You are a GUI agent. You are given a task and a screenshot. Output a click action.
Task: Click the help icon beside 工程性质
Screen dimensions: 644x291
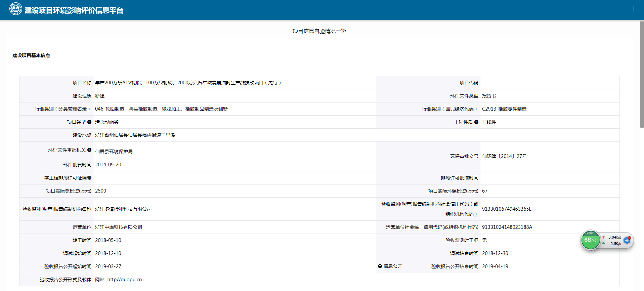point(476,122)
